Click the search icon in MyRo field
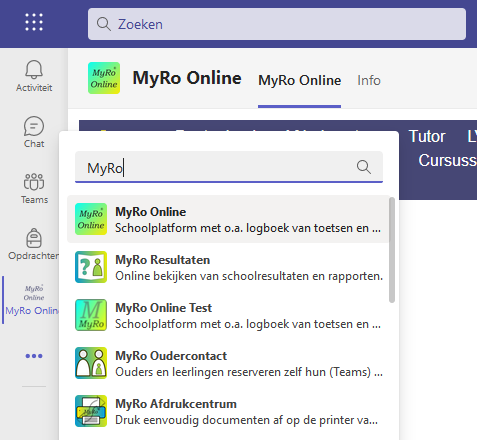 (x=364, y=167)
